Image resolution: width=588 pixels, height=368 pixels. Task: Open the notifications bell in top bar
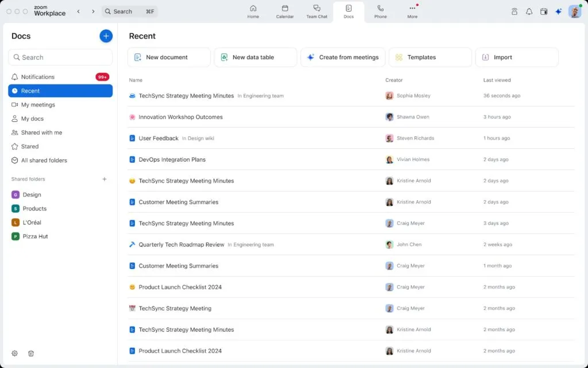point(529,11)
